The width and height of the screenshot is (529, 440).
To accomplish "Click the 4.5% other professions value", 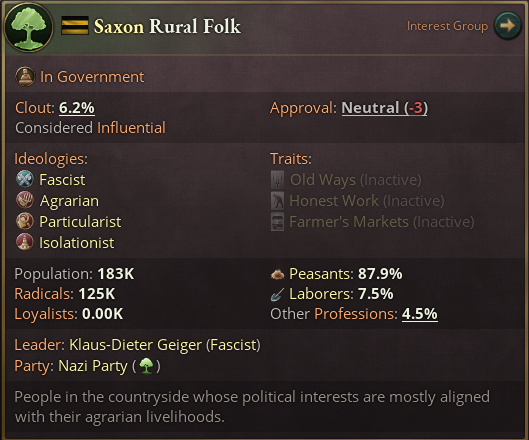I will tap(420, 314).
